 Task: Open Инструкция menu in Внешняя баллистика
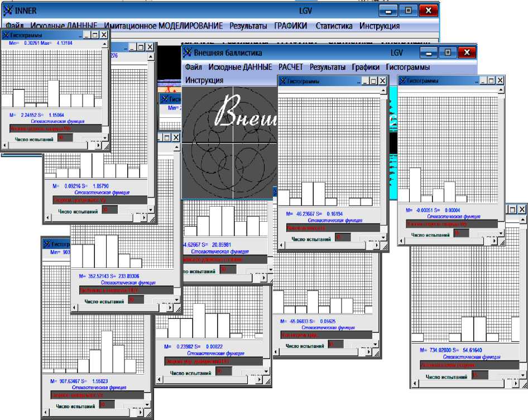pyautogui.click(x=204, y=80)
